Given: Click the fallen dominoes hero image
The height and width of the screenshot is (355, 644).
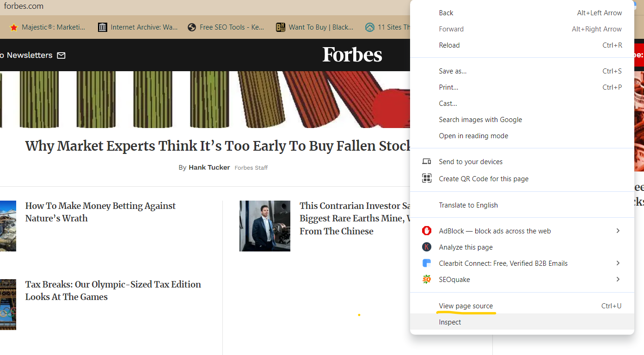Looking at the screenshot, I should (x=205, y=99).
